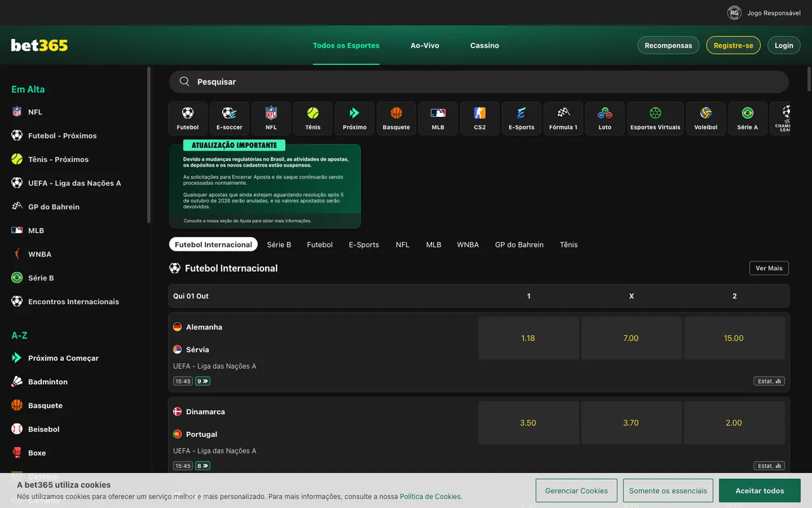Select the Loto carousel tile
The image size is (812, 508).
point(605,118)
